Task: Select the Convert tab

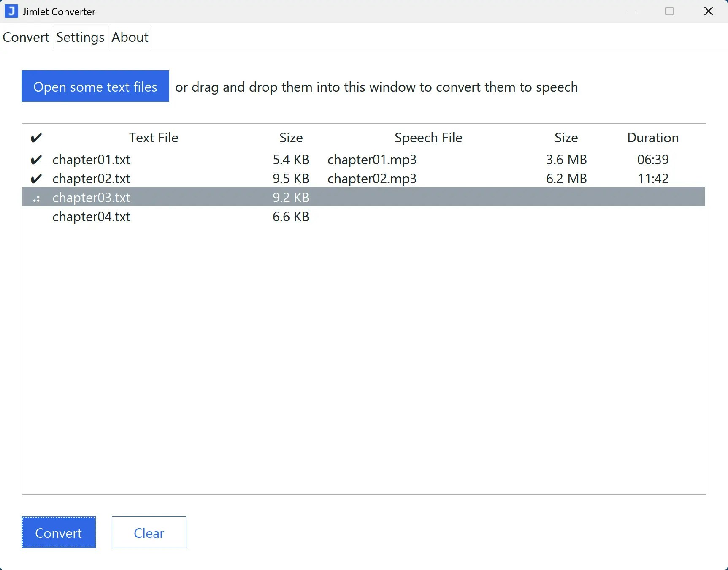Action: click(26, 37)
